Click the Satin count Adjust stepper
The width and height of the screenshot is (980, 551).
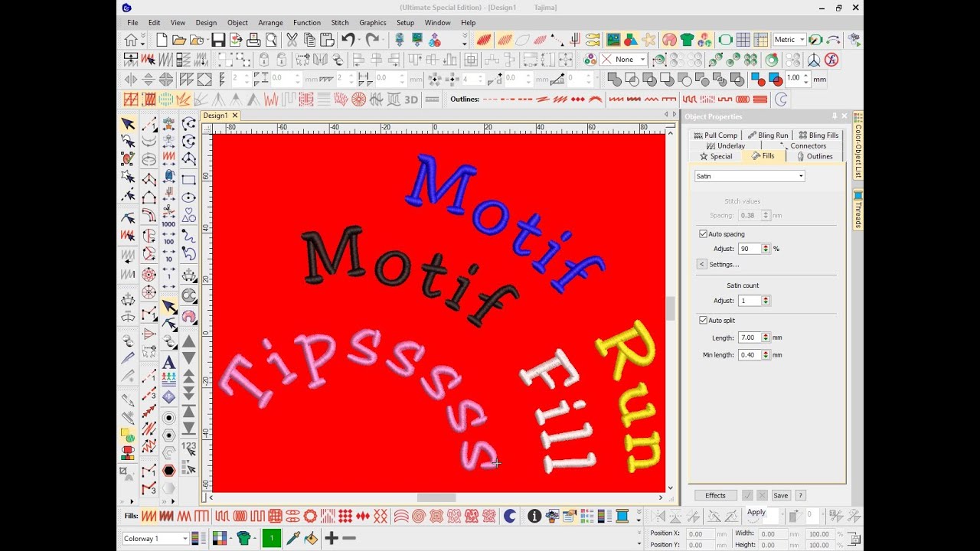pos(766,301)
